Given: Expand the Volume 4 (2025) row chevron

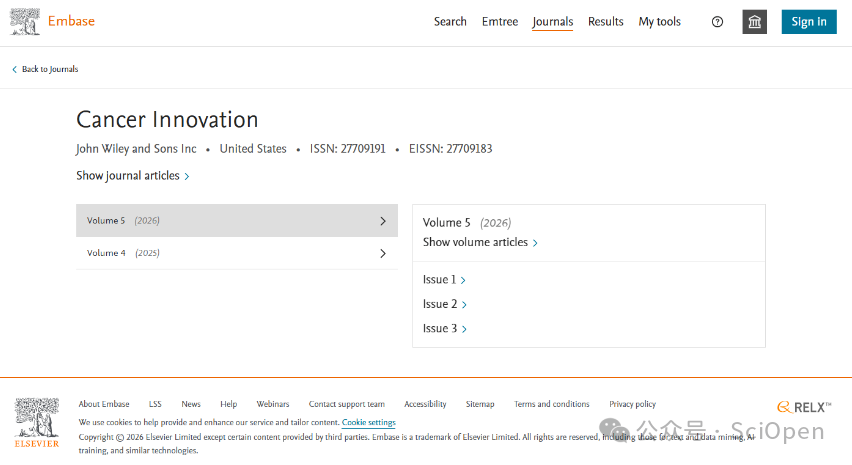Looking at the screenshot, I should 383,253.
